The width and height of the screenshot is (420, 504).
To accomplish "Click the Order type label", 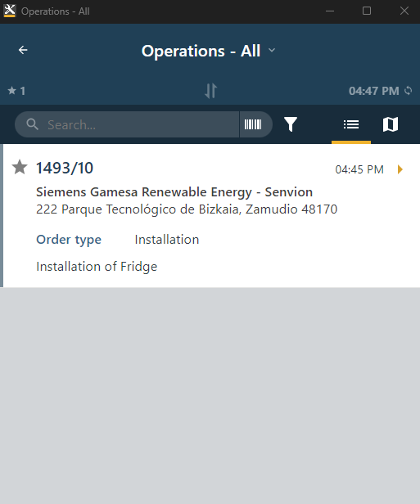I will pos(69,240).
